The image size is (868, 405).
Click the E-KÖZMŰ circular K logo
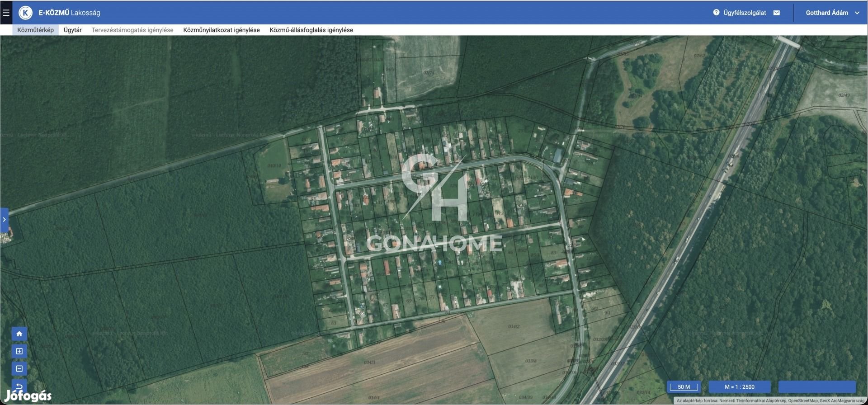[x=25, y=13]
